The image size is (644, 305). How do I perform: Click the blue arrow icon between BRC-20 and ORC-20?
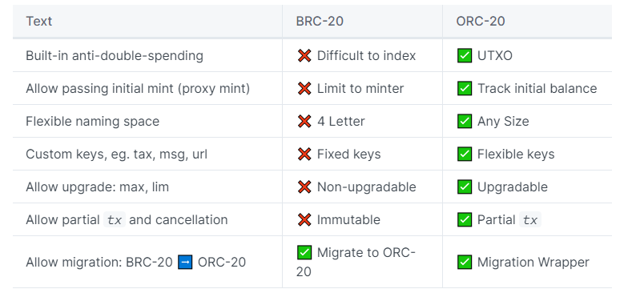185,262
